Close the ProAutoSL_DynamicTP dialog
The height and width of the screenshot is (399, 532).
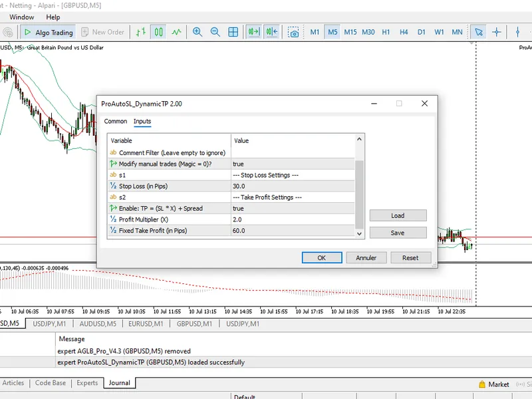coord(424,104)
